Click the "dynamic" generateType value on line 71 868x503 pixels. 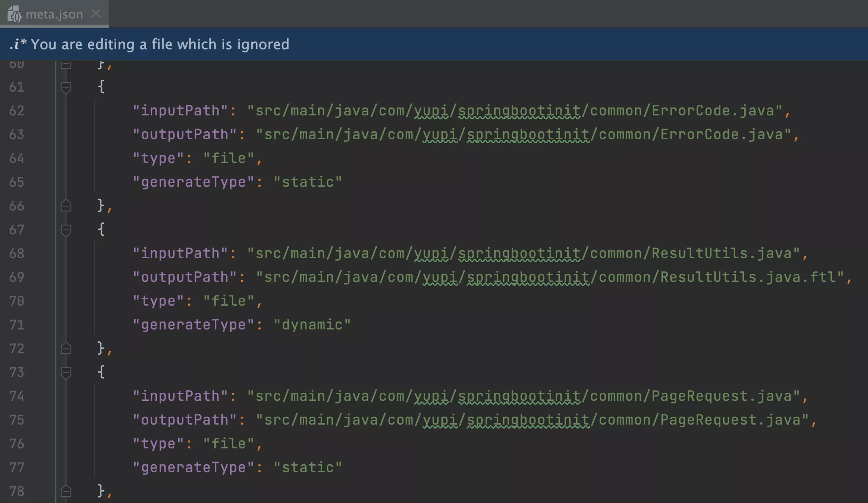tap(312, 325)
